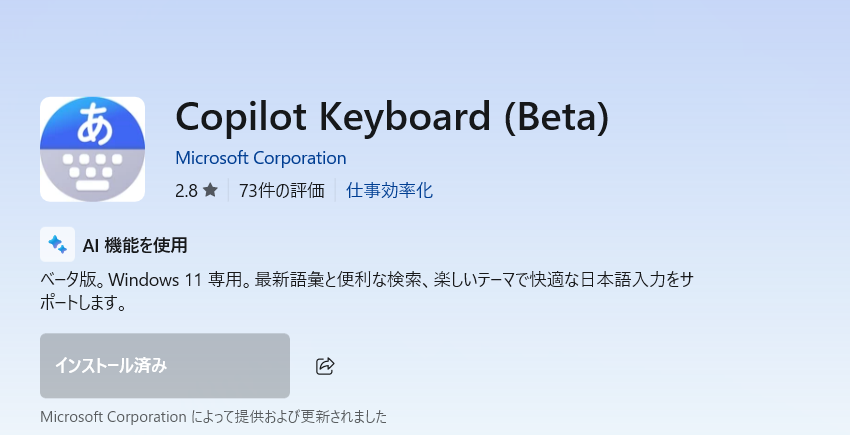The height and width of the screenshot is (435, 850).
Task: Click the (Beta) part of the title
Action: [554, 118]
